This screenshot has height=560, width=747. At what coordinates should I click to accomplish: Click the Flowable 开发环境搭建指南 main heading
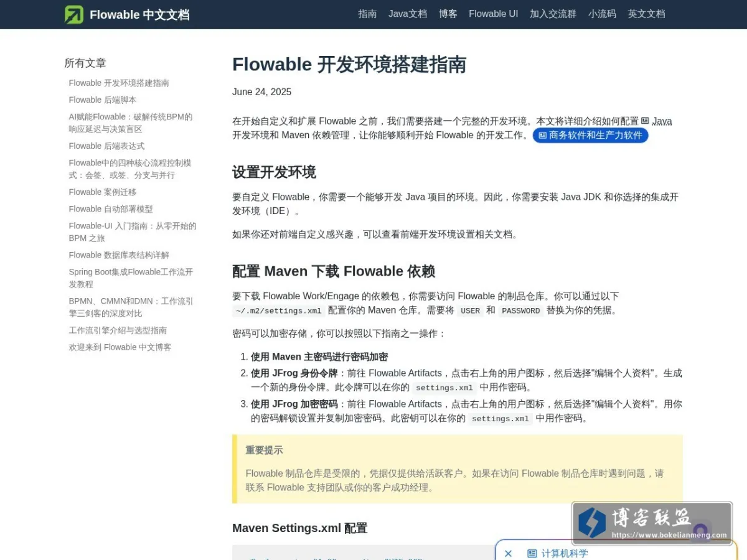point(349,65)
